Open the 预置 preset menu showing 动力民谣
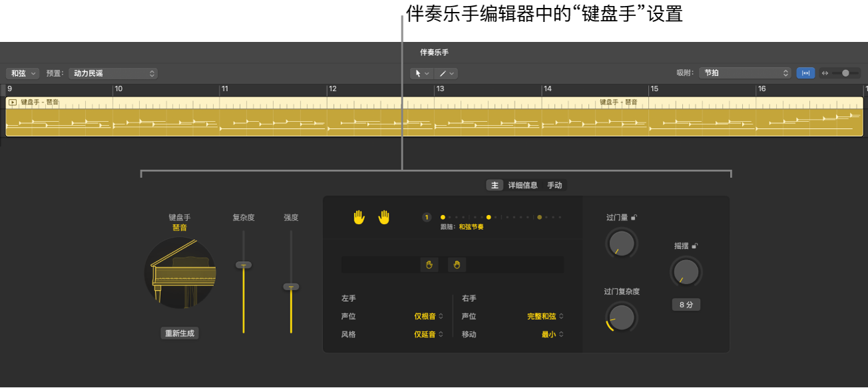The width and height of the screenshot is (868, 388). 111,73
